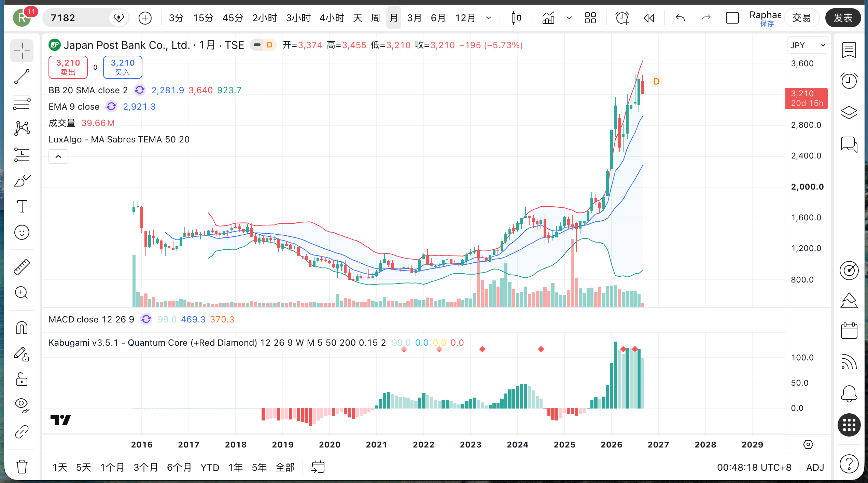Collapse the indicator legend list
This screenshot has width=868, height=483.
point(58,156)
